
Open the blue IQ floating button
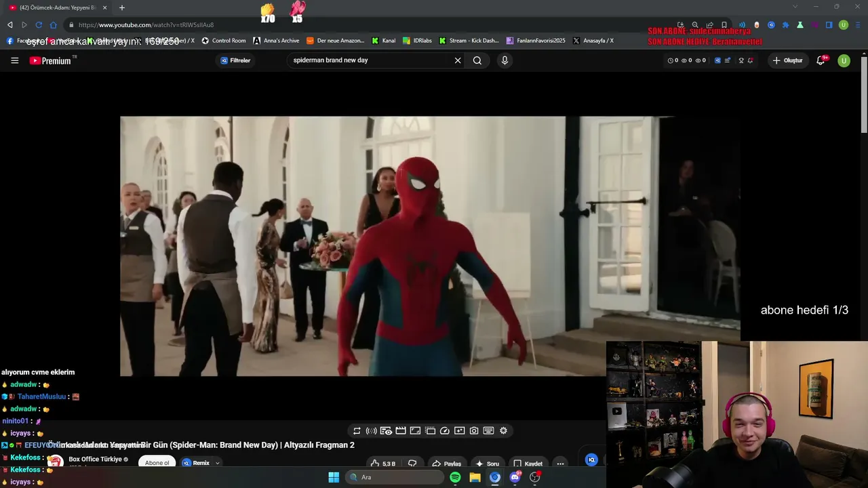[x=591, y=460]
